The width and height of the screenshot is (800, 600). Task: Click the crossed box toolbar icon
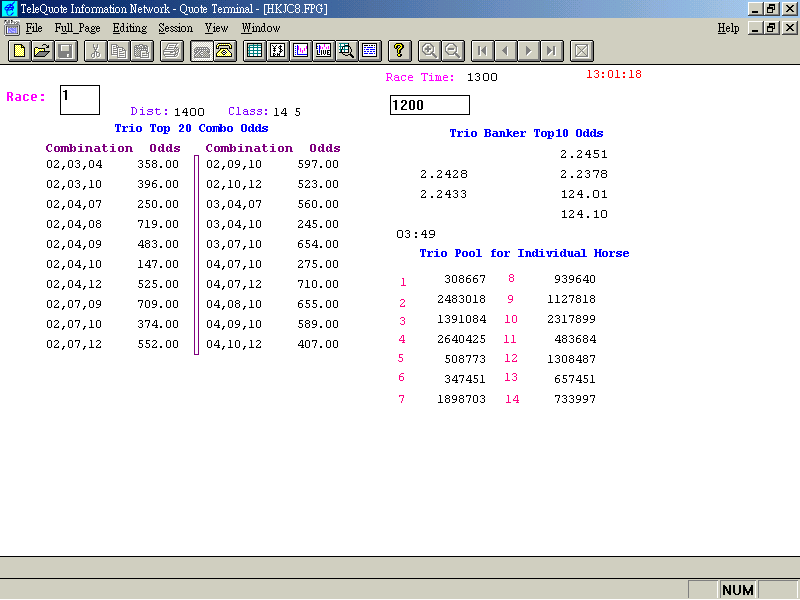click(x=582, y=51)
